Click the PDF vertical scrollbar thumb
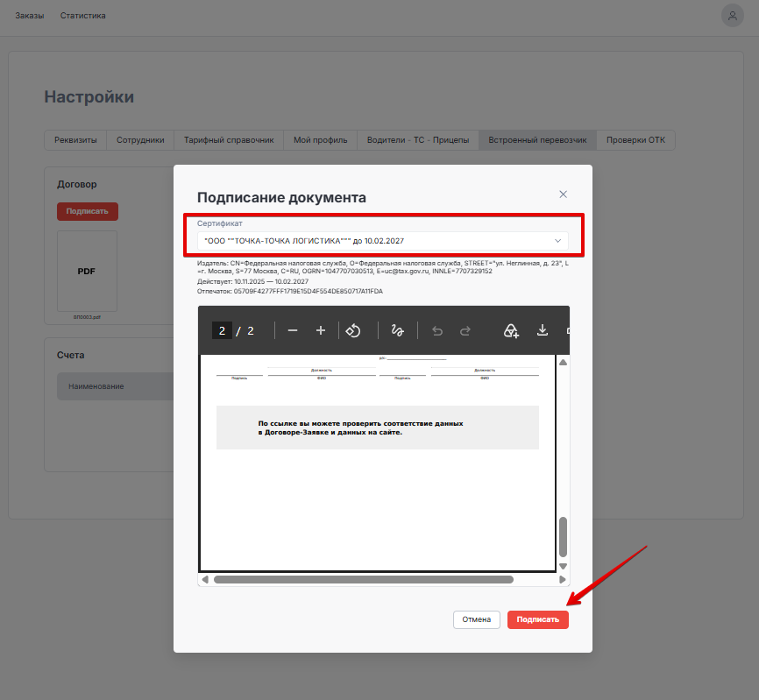Image resolution: width=759 pixels, height=700 pixels. click(x=563, y=537)
